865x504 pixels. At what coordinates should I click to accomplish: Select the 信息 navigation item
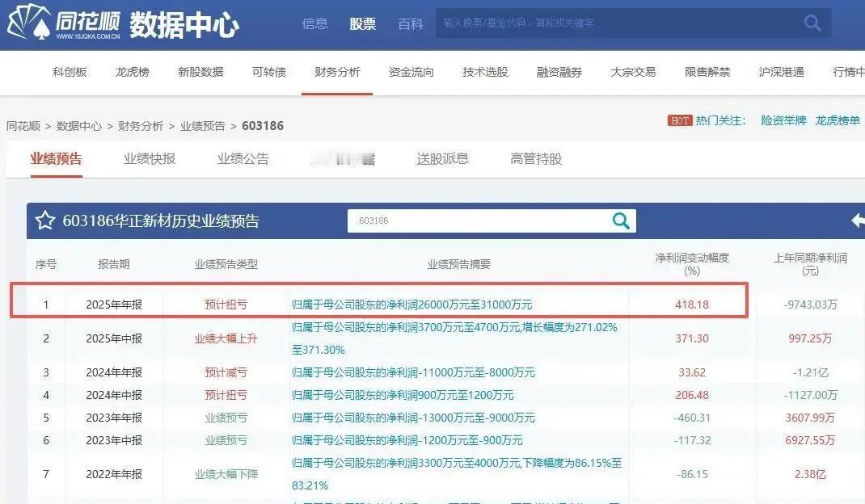pyautogui.click(x=314, y=23)
